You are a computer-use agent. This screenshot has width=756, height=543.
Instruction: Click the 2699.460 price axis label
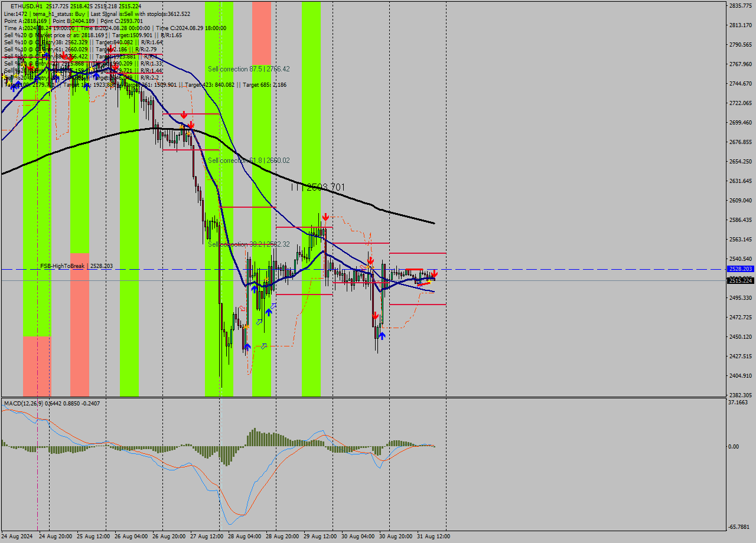click(x=740, y=123)
